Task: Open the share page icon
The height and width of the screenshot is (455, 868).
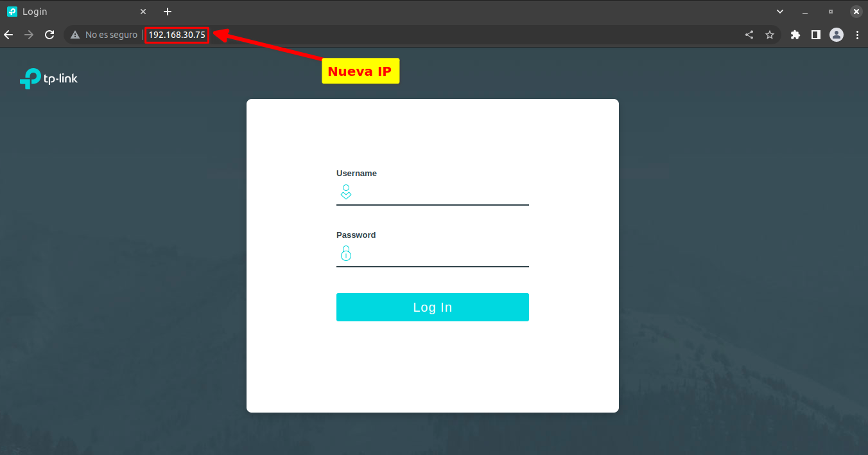Action: tap(749, 35)
